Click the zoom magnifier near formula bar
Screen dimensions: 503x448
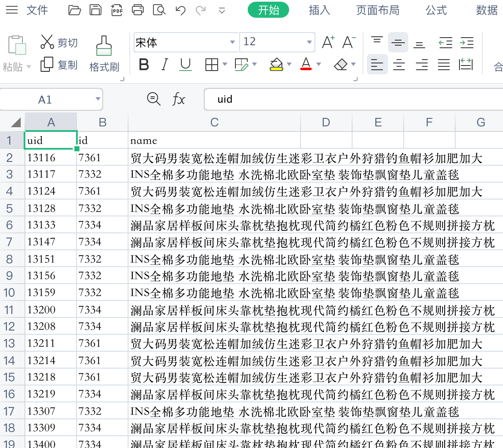click(x=154, y=99)
